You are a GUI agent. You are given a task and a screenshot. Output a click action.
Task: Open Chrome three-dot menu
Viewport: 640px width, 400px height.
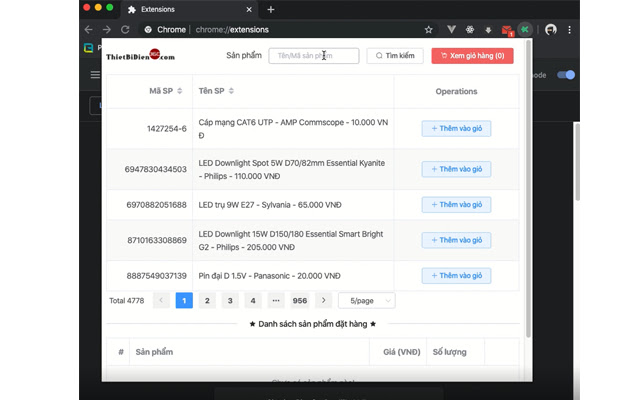[x=569, y=29]
